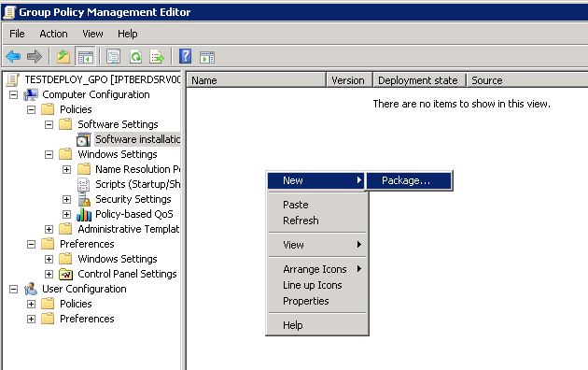Click the Administrative Templates folder icon
Image resolution: width=588 pixels, height=370 pixels.
coord(65,229)
